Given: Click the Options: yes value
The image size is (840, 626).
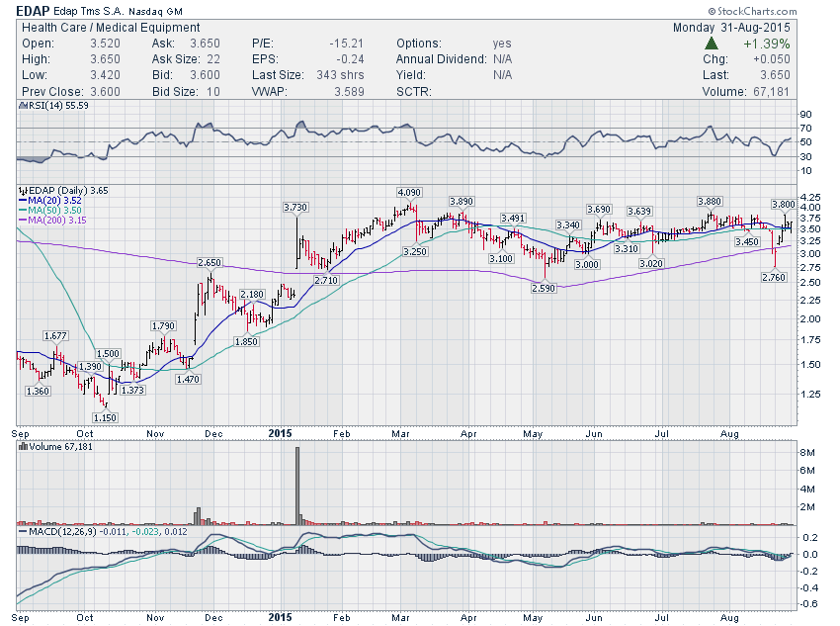Looking at the screenshot, I should pos(502,44).
